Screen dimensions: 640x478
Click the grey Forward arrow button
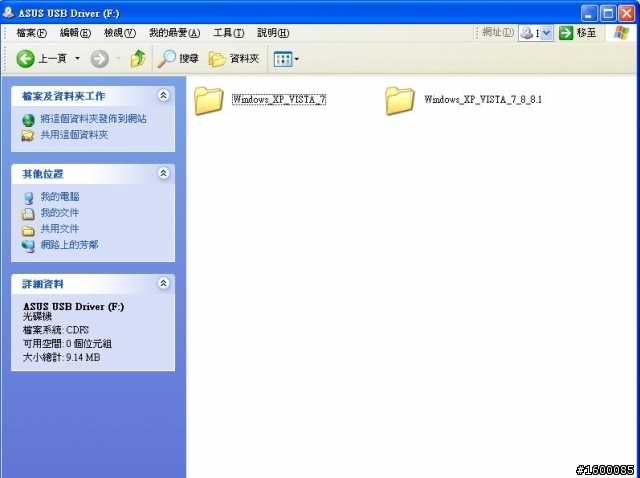pyautogui.click(x=100, y=59)
